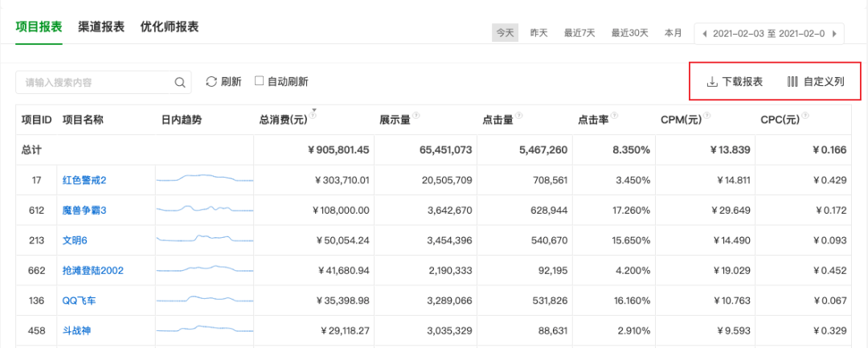
Task: Sort by 总消费(元) column arrow
Action: (314, 110)
